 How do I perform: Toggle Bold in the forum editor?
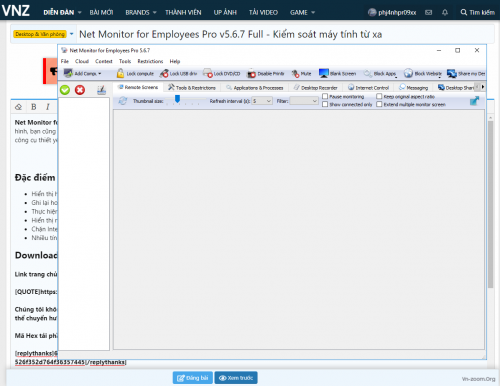pyautogui.click(x=34, y=107)
